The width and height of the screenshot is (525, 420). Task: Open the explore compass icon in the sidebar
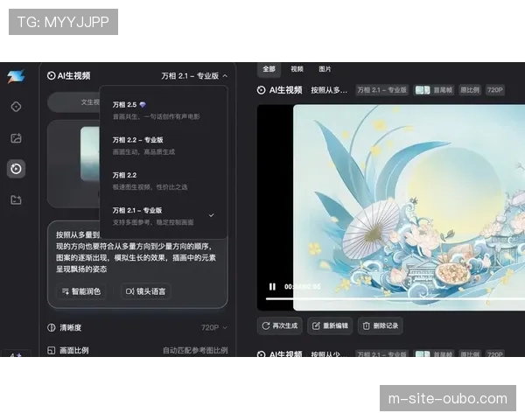click(x=16, y=107)
